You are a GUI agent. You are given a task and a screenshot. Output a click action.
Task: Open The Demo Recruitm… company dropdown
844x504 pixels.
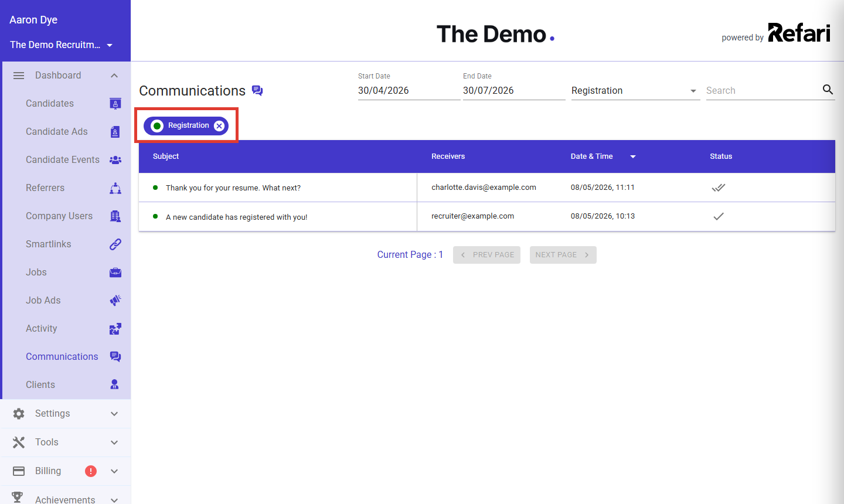(62, 45)
